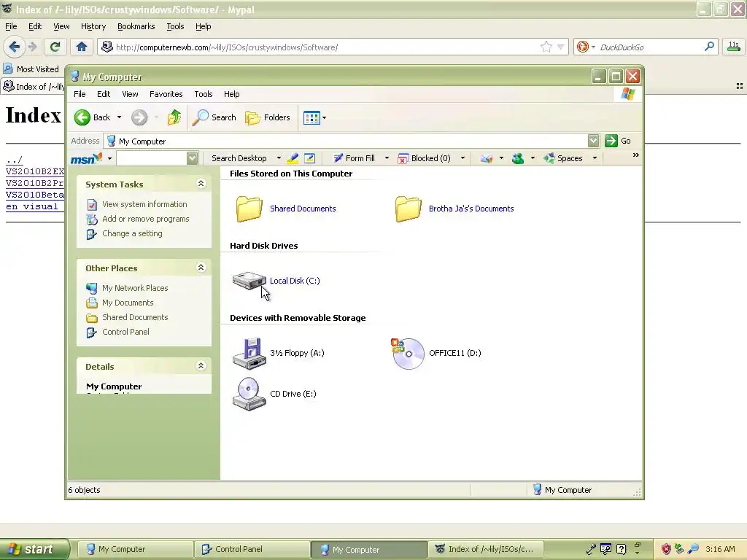The image size is (747, 560).
Task: Click the MSN mail envelope icon
Action: (x=486, y=158)
